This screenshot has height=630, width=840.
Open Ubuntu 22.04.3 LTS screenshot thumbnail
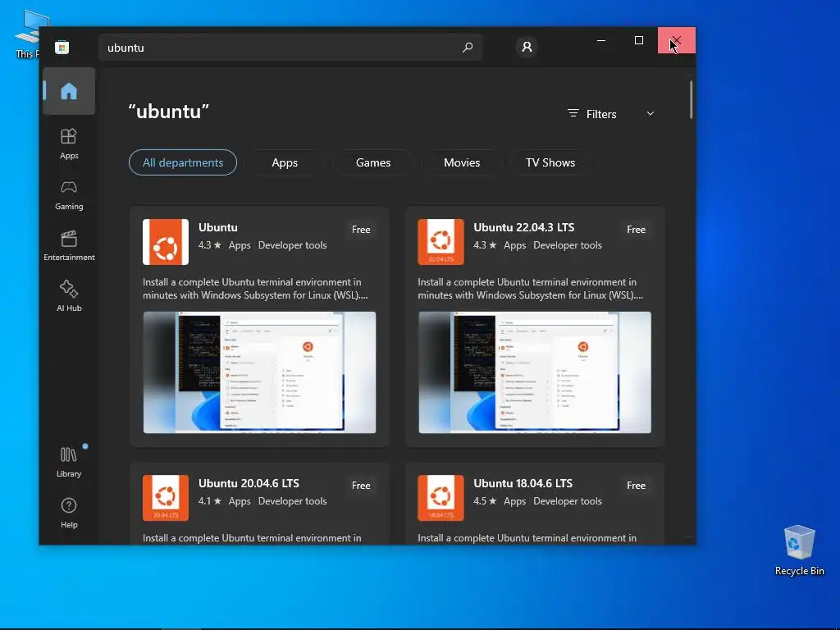(535, 372)
